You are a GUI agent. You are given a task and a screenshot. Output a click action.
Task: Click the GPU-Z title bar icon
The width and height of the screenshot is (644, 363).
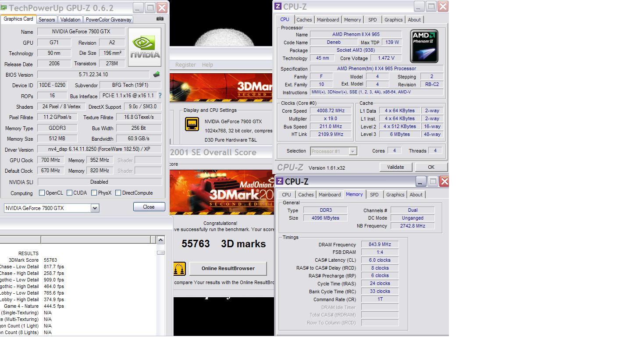[4, 7]
